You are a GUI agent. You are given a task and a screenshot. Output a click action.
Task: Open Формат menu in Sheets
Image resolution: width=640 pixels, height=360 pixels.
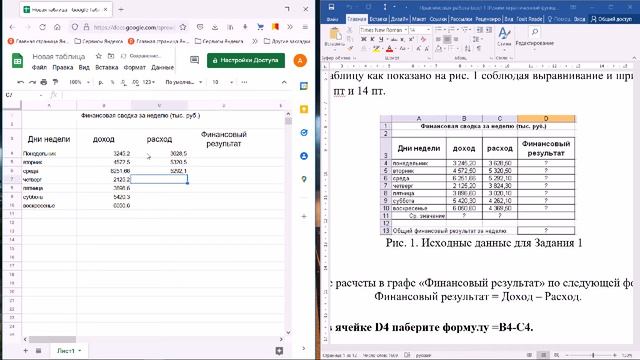[x=135, y=67]
